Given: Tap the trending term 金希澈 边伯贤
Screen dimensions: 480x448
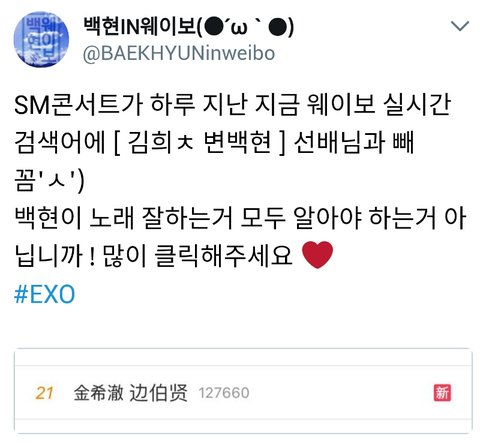Looking at the screenshot, I should (x=130, y=393).
